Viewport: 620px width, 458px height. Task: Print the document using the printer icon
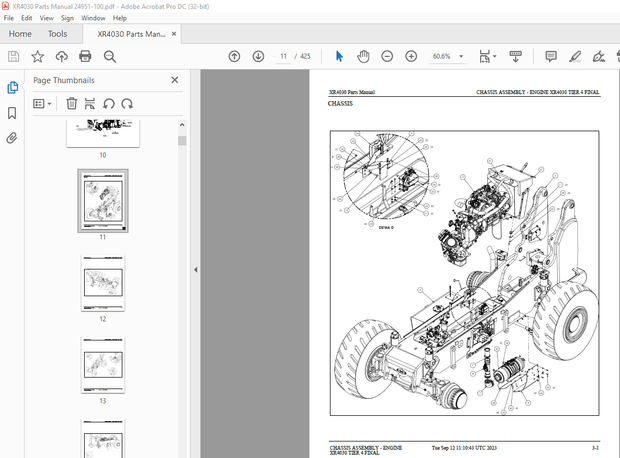pyautogui.click(x=86, y=57)
